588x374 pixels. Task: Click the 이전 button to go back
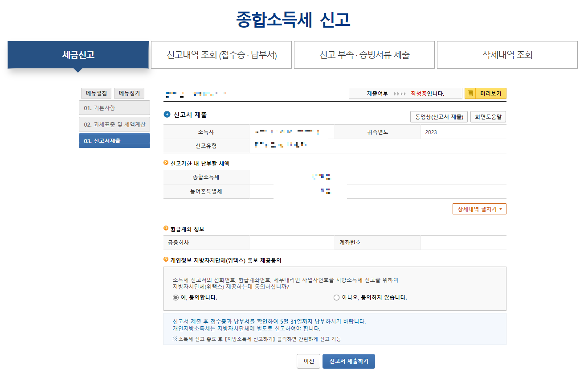click(308, 361)
